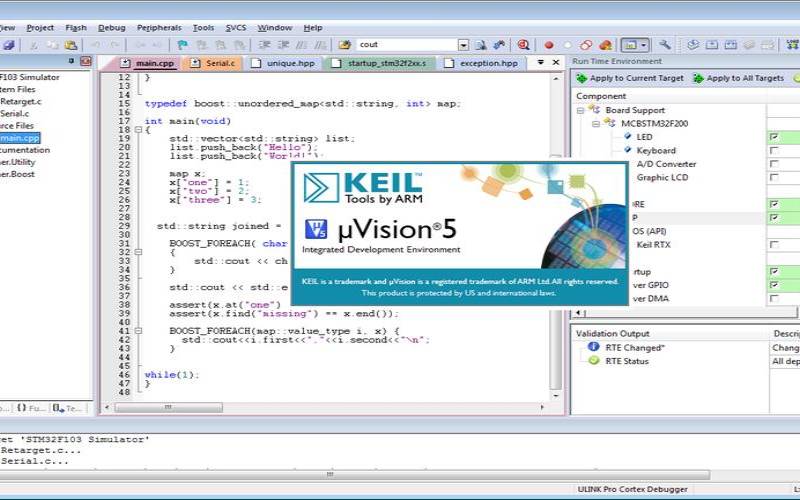Open the Debug menu
The image size is (800, 500).
[112, 28]
